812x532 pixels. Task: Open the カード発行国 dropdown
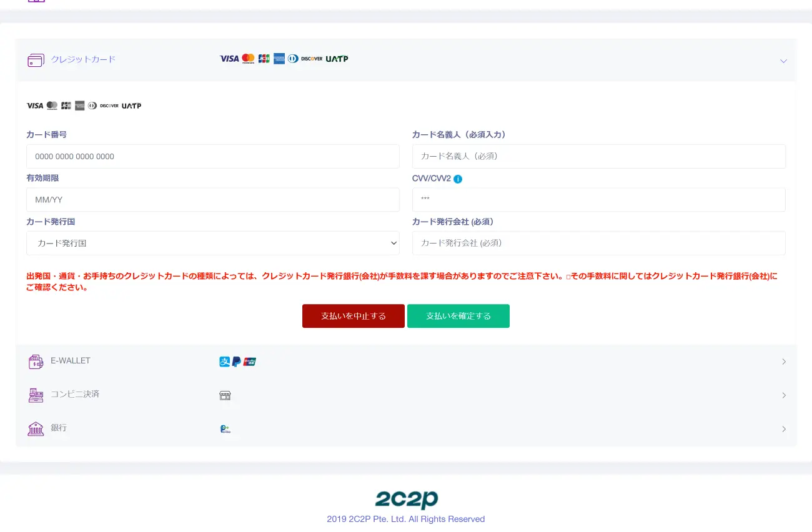(213, 244)
